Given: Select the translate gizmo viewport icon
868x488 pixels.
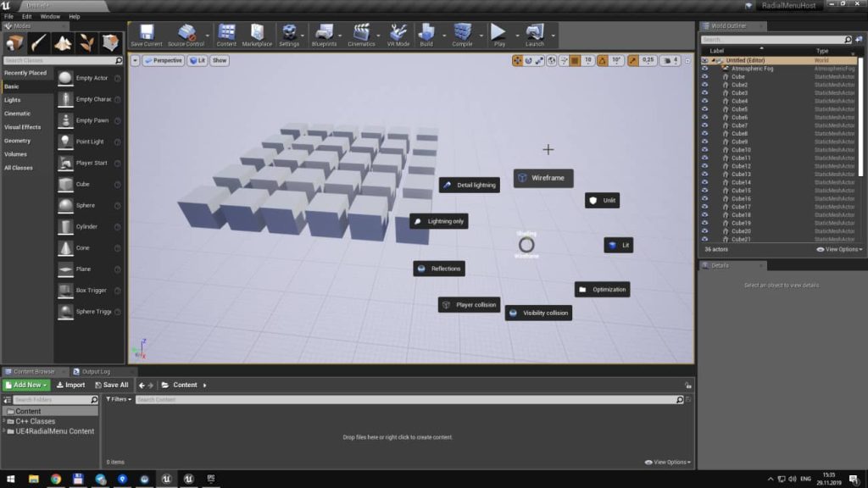Looking at the screenshot, I should pos(517,60).
